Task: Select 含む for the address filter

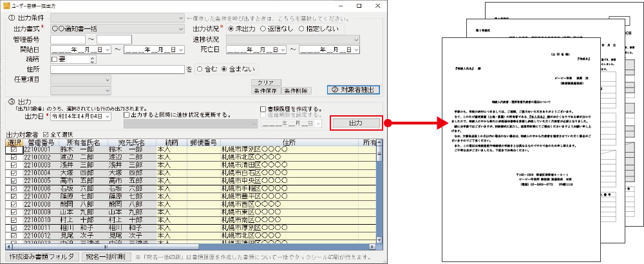Action: click(200, 69)
